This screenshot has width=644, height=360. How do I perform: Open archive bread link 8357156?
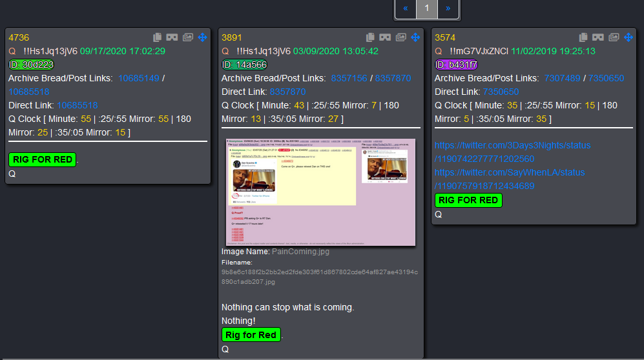(349, 78)
